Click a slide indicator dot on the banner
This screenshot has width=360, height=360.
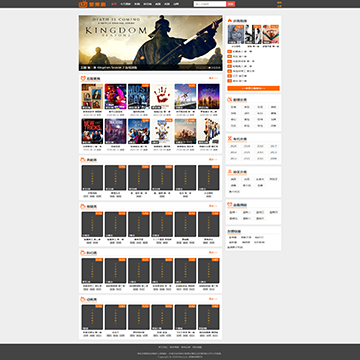(x=210, y=67)
